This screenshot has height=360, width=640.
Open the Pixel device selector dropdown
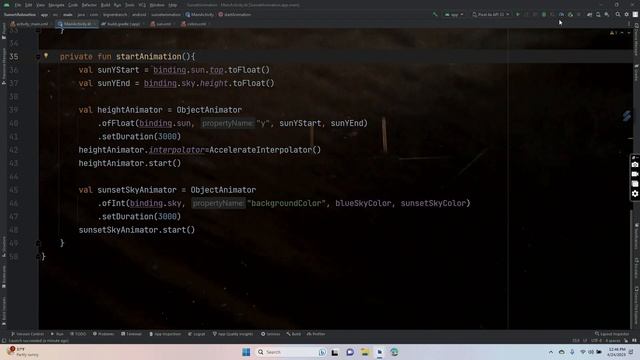click(491, 15)
